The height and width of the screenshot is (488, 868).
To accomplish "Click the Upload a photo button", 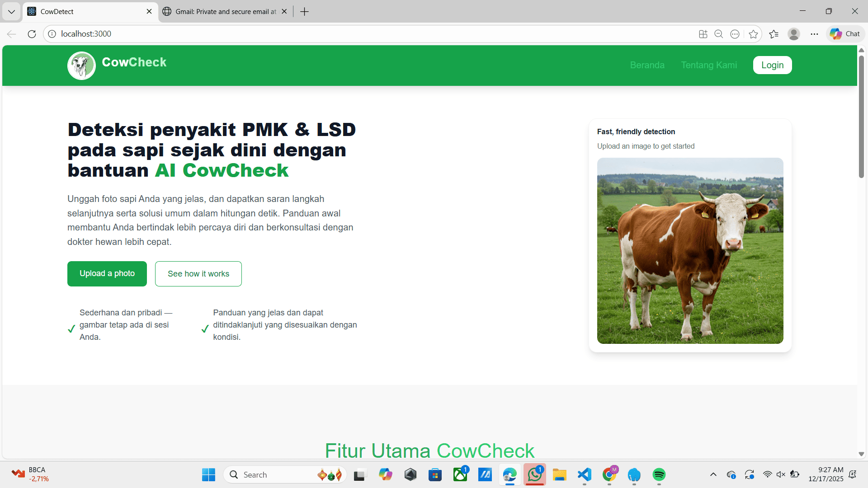I will 107,273.
